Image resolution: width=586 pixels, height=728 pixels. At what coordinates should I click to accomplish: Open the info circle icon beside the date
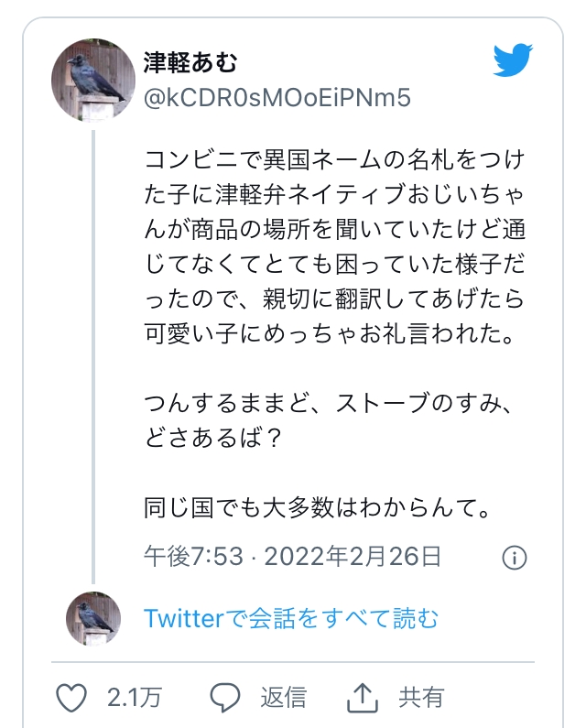point(515,557)
